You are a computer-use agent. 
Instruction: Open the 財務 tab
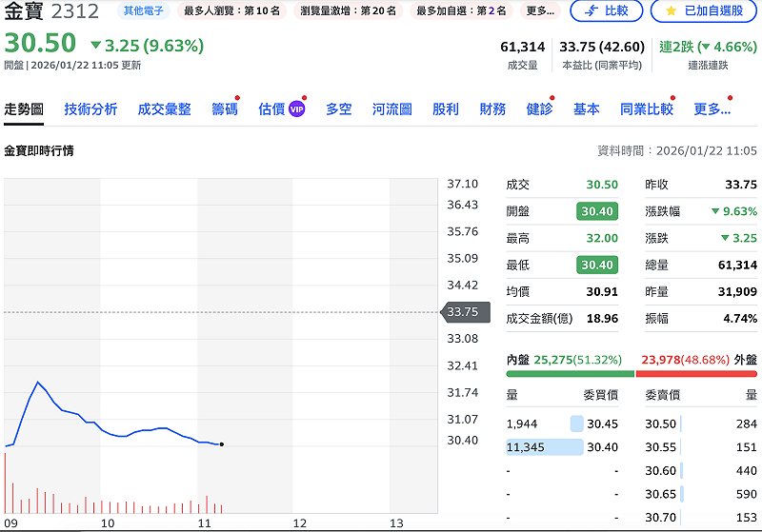pyautogui.click(x=492, y=109)
